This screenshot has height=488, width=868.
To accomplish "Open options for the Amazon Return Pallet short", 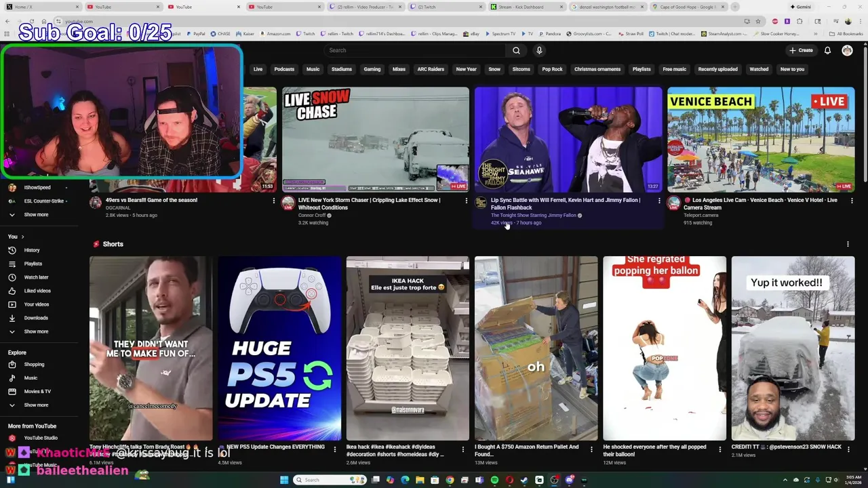I will tap(591, 449).
